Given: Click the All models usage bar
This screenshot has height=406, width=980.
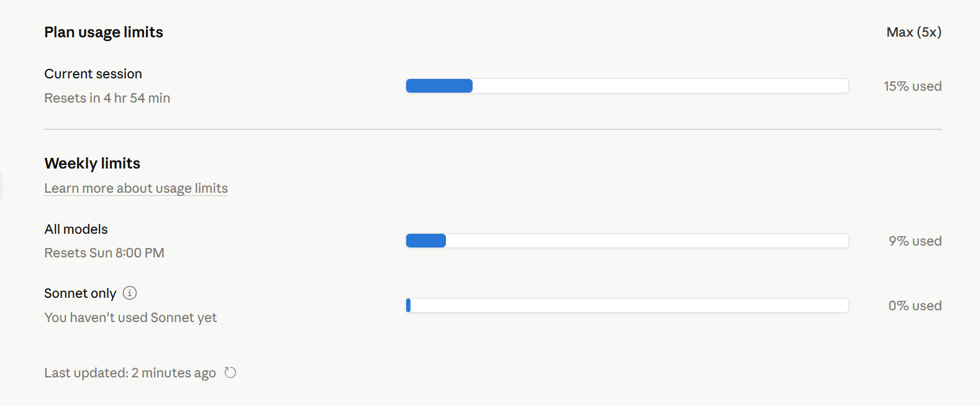Looking at the screenshot, I should [627, 241].
